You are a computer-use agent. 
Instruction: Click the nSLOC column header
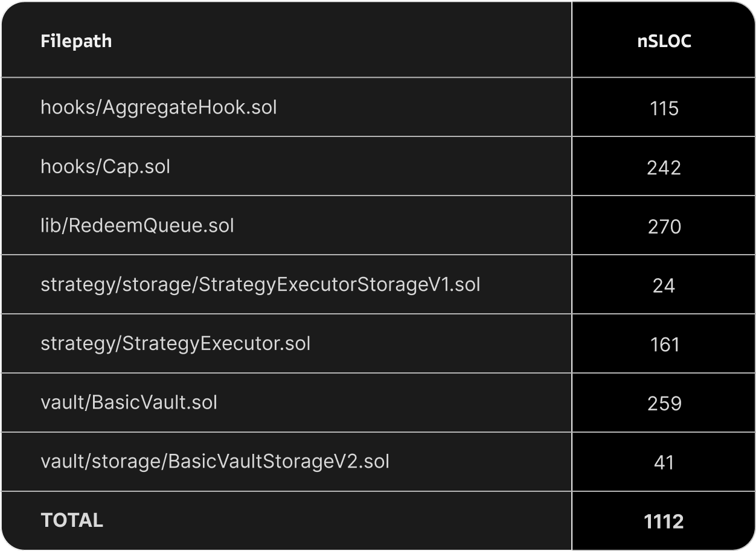click(664, 41)
